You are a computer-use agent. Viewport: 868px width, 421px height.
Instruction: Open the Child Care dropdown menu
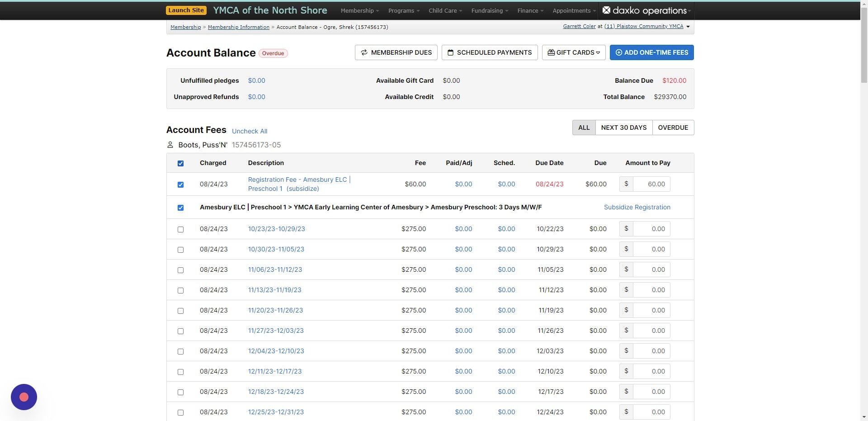click(445, 10)
